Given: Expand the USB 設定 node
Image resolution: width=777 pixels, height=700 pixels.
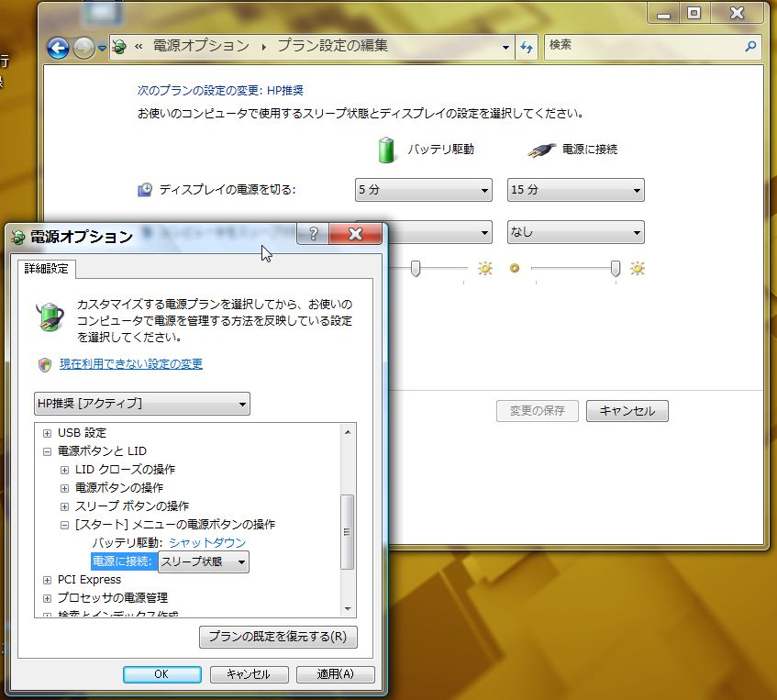Looking at the screenshot, I should pos(47,433).
